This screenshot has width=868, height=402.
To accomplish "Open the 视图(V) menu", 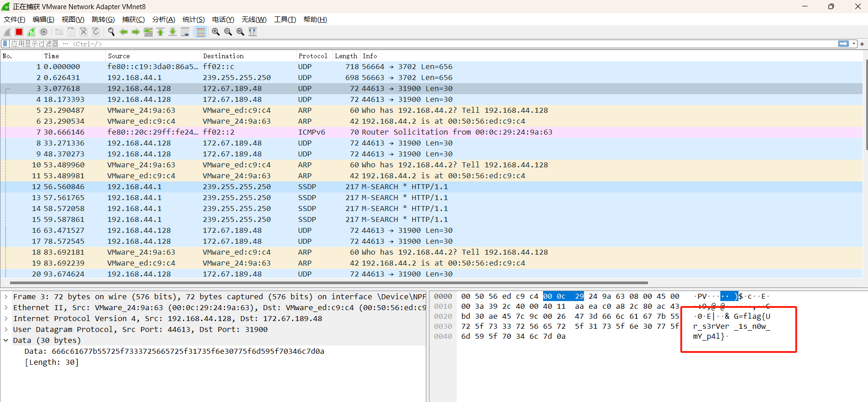I will [x=73, y=19].
